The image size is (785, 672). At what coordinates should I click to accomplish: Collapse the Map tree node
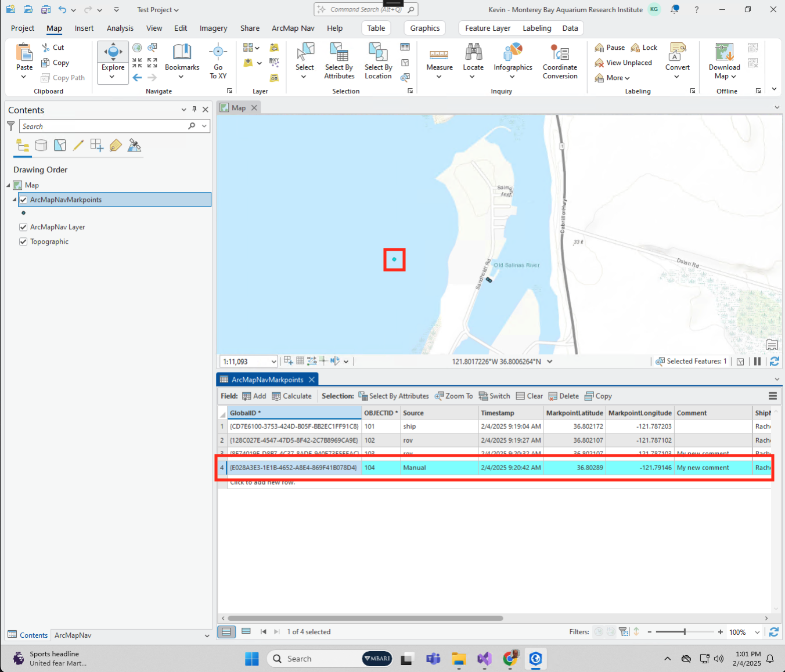point(9,185)
